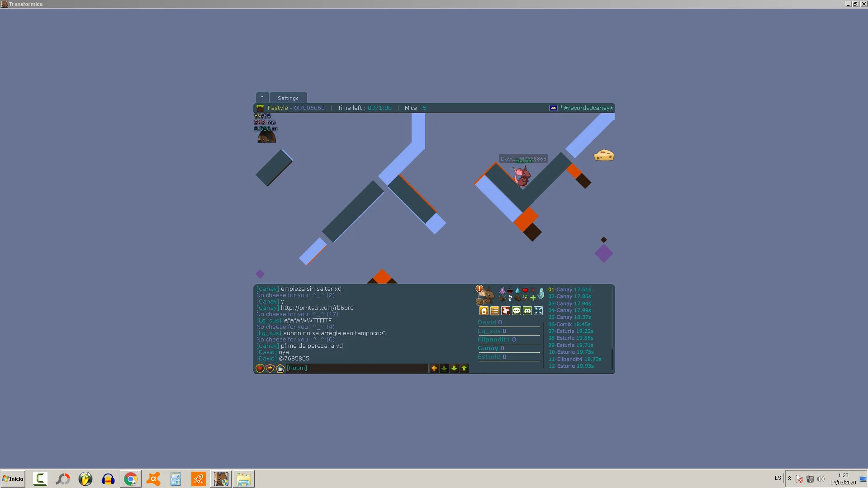Click the dim green down arrow
Viewport: 868px width, 488px height.
tap(444, 368)
